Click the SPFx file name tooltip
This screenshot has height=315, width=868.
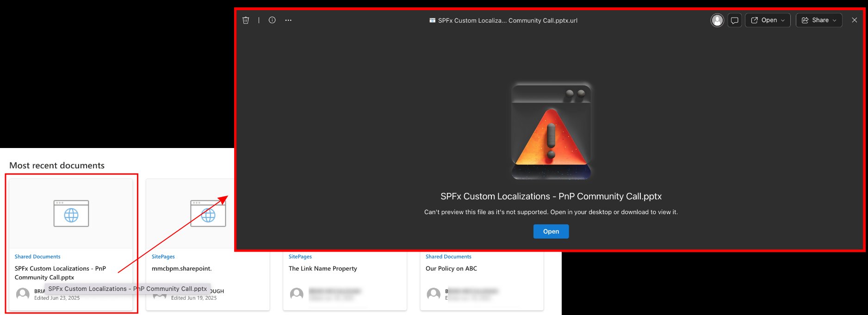[128, 289]
